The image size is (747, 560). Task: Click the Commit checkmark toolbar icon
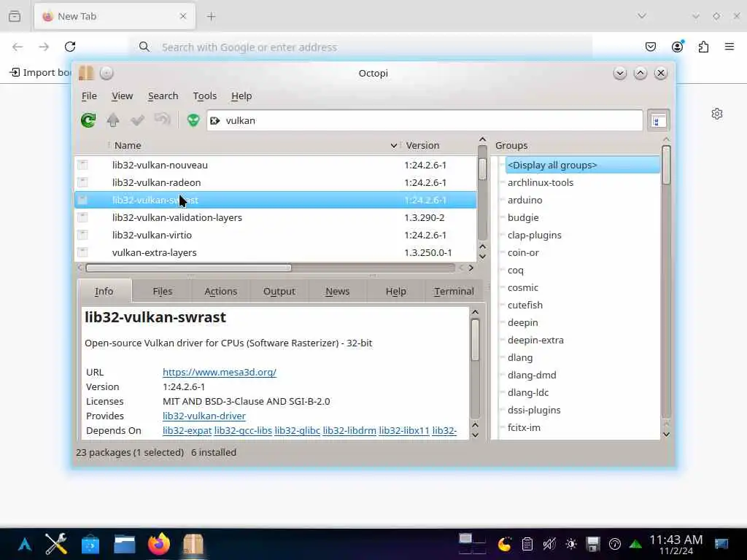coord(138,120)
